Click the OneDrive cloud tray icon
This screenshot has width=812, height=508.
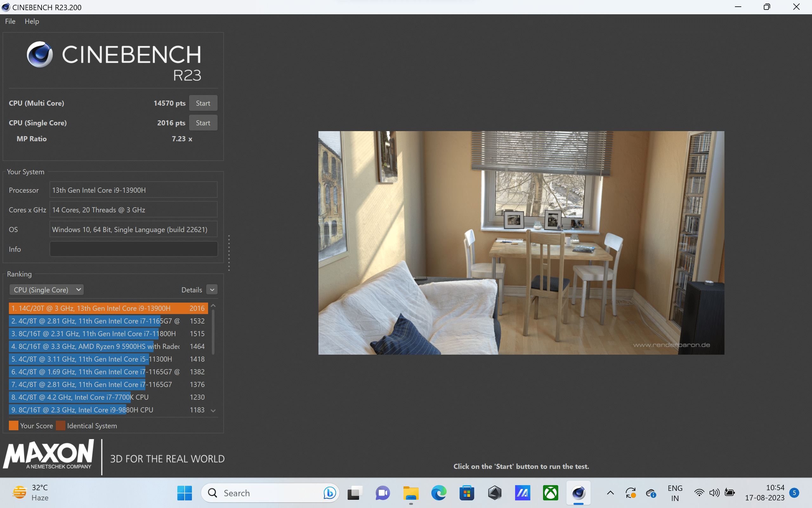point(651,493)
